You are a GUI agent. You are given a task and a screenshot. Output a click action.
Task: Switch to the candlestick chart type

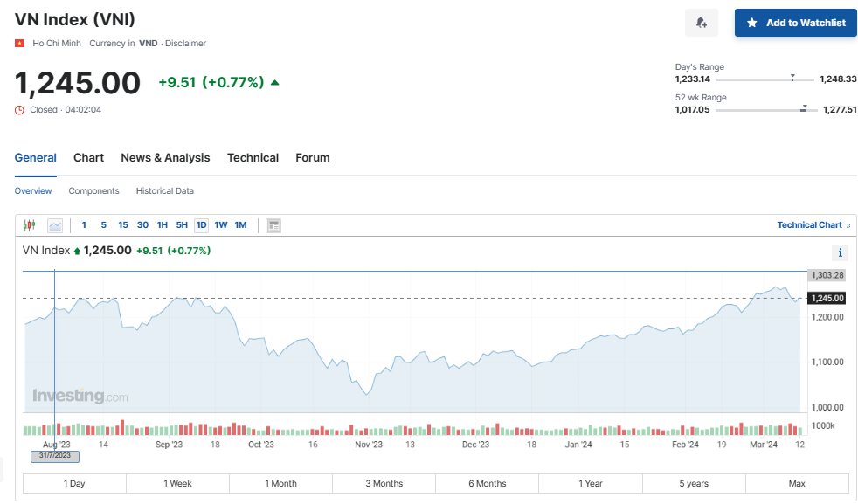click(x=29, y=225)
